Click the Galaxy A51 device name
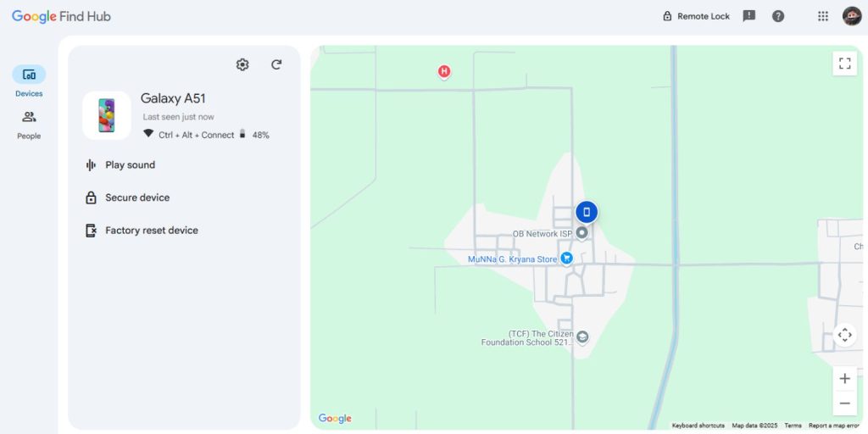The height and width of the screenshot is (434, 868). click(x=173, y=98)
